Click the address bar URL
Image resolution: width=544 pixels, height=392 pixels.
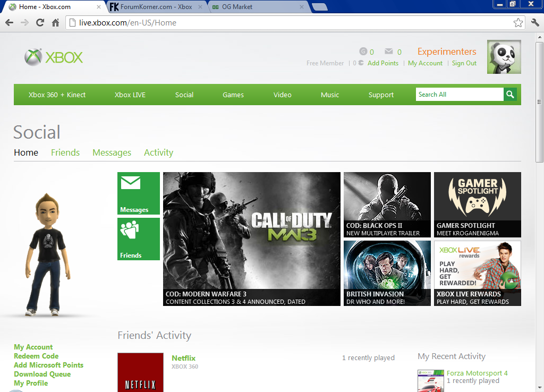point(127,23)
